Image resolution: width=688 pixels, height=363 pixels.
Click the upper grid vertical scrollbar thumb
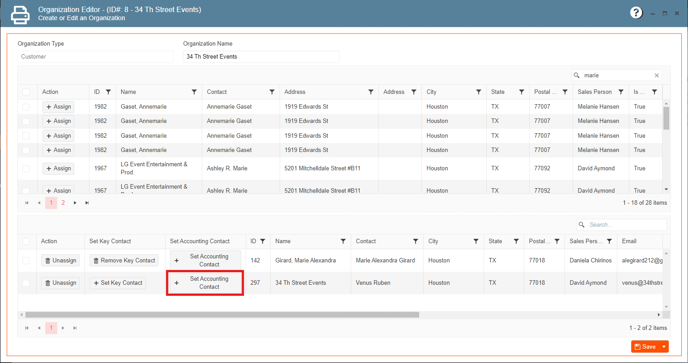(666, 118)
